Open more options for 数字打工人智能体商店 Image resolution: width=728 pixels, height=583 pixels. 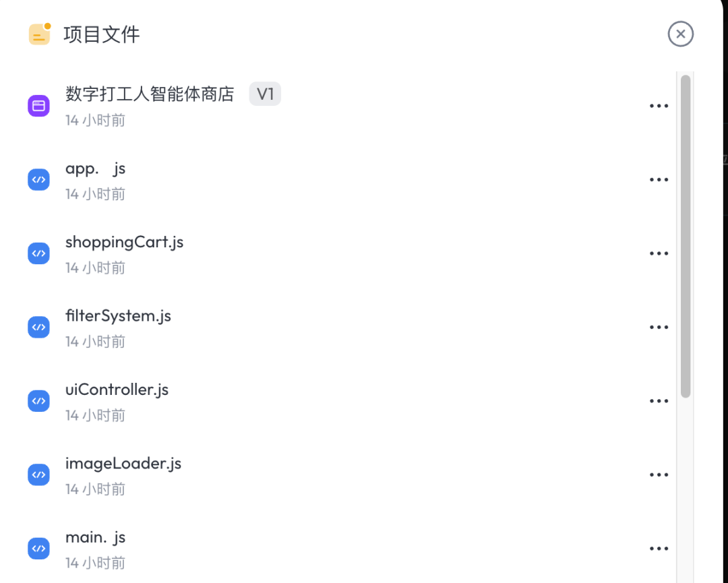659,106
